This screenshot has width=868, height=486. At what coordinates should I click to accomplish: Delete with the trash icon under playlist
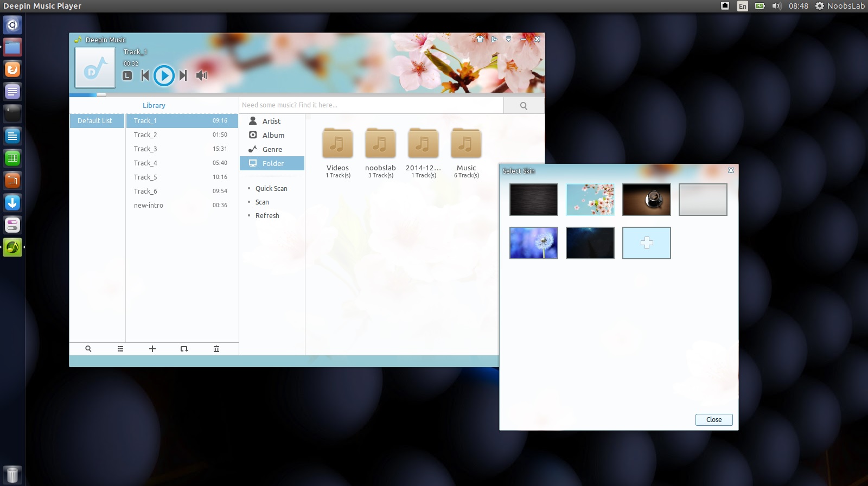point(216,349)
